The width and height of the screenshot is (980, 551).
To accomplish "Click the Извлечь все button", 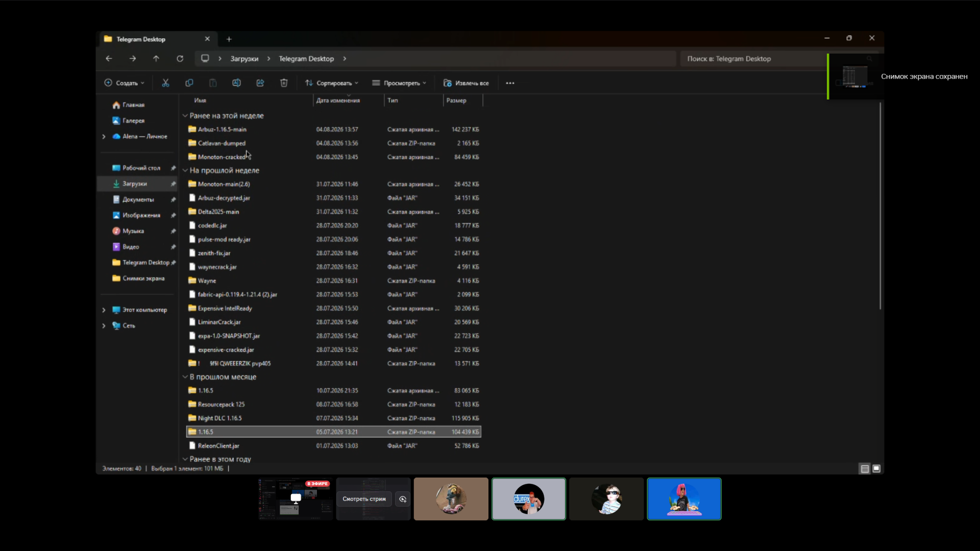I will tap(466, 83).
